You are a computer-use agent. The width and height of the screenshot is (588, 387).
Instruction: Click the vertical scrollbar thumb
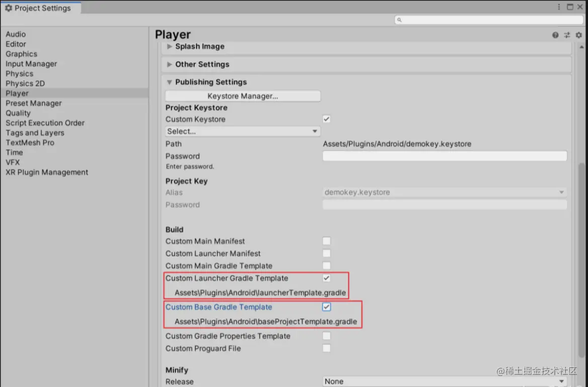[581, 260]
